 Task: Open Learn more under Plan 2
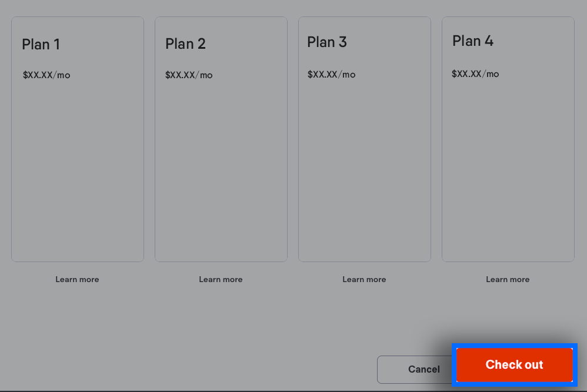221,279
